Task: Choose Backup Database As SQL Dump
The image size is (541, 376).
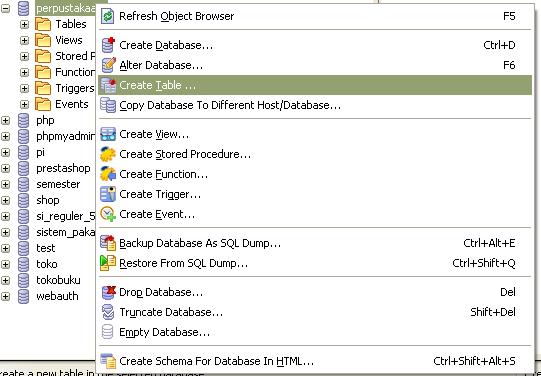Action: point(315,243)
